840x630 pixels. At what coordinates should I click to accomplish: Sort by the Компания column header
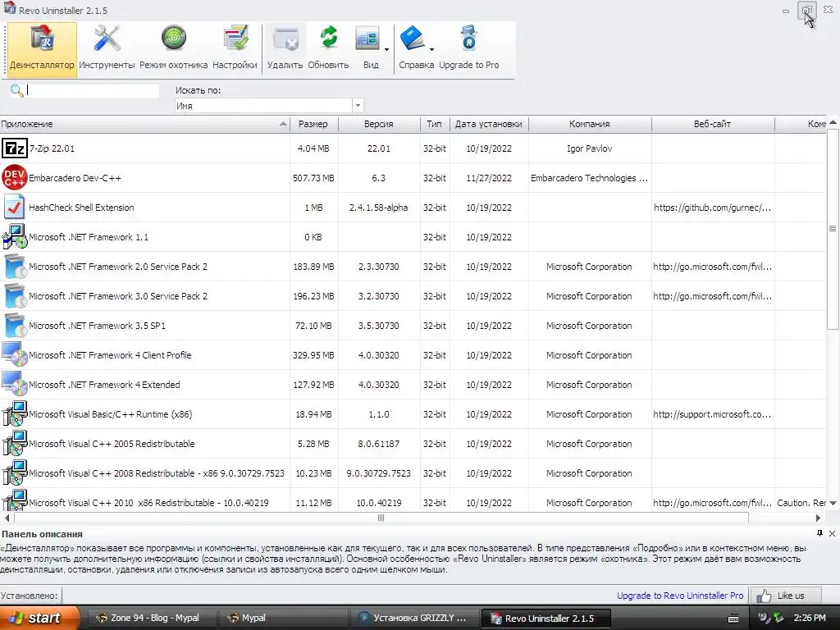point(589,124)
